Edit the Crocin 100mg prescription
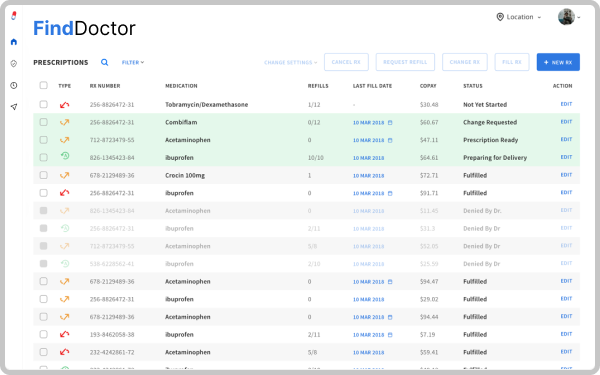 (566, 175)
